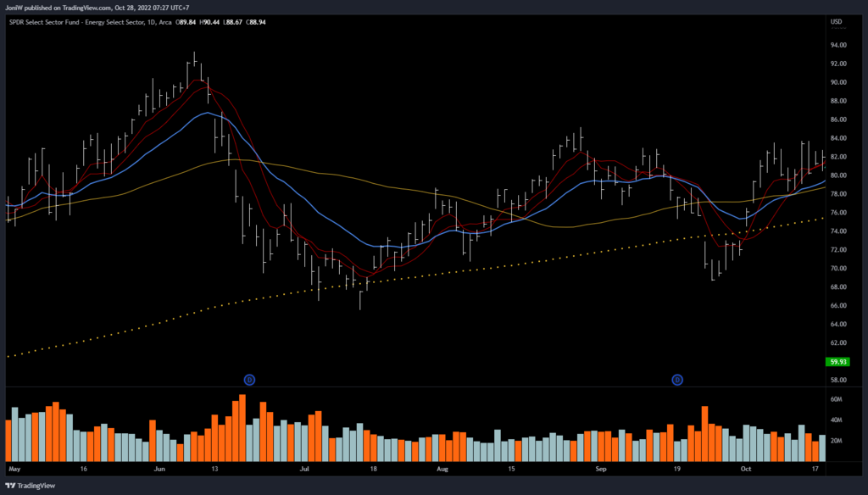Click the 'Aug' label on time axis
This screenshot has width=868, height=495.
[x=442, y=468]
